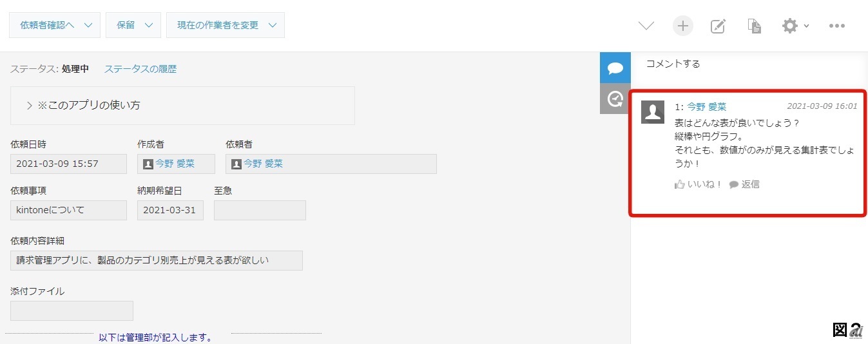Open the 保留 dropdown button
This screenshot has width=868, height=344.
(x=133, y=25)
